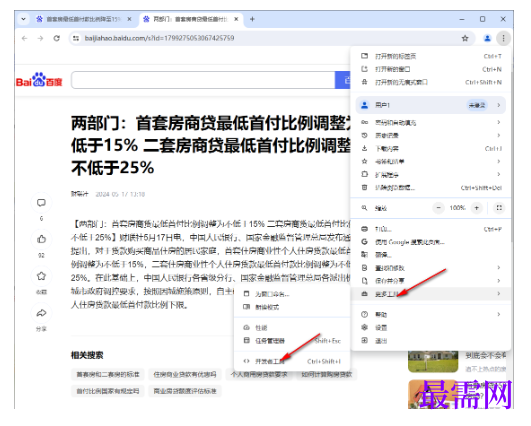Open a new incognito window from menu
The height and width of the screenshot is (426, 531).
[431, 82]
